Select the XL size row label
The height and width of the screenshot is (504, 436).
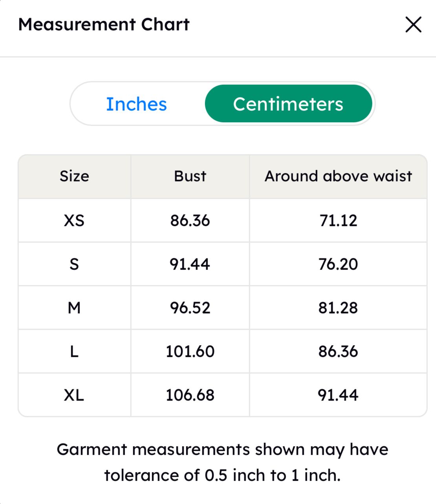click(74, 395)
